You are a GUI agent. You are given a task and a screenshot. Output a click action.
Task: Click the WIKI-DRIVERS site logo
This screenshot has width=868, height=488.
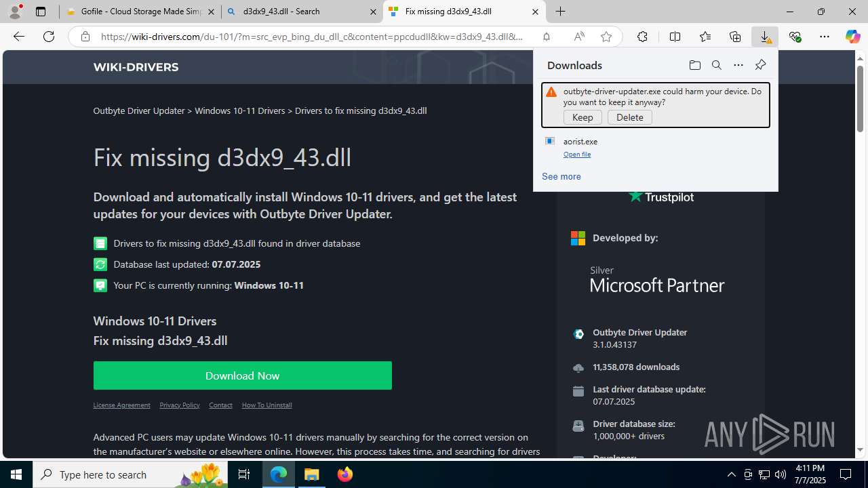click(x=136, y=67)
